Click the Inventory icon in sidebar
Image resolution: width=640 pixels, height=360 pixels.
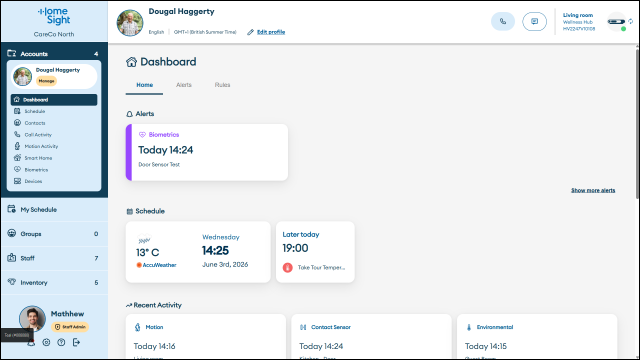[x=11, y=282]
